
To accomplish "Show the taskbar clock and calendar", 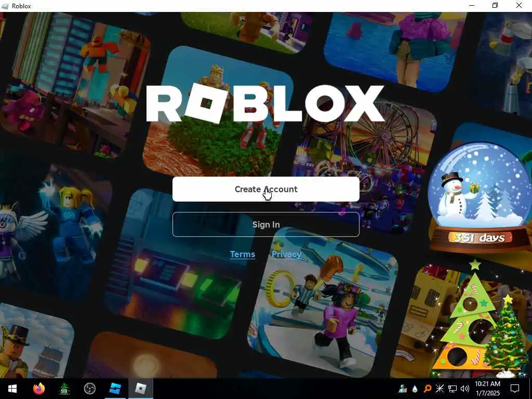I will point(487,389).
